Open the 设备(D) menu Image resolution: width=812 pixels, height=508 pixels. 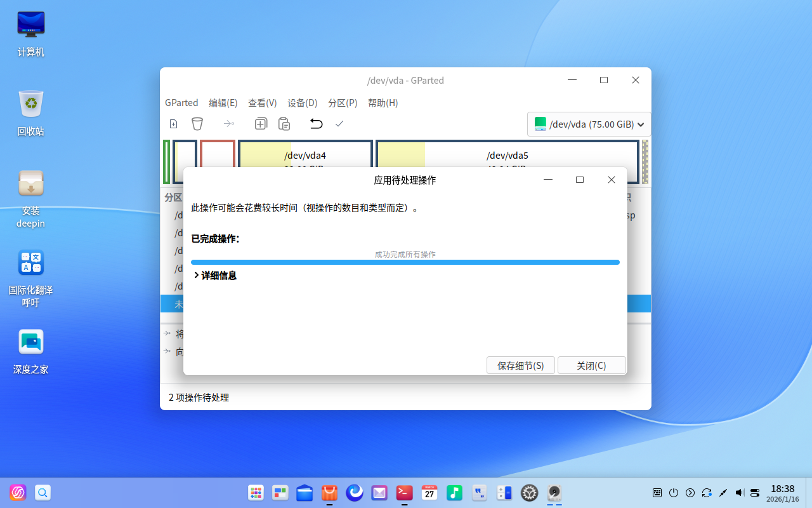(x=302, y=102)
